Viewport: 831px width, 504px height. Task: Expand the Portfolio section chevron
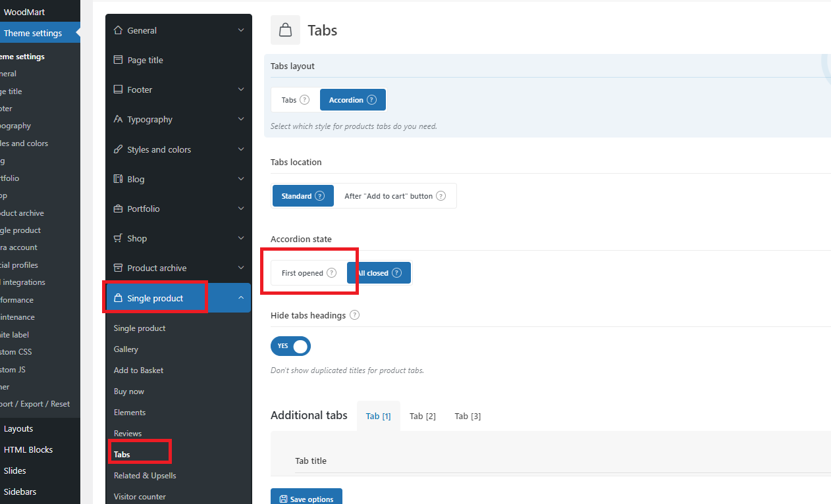coord(241,209)
